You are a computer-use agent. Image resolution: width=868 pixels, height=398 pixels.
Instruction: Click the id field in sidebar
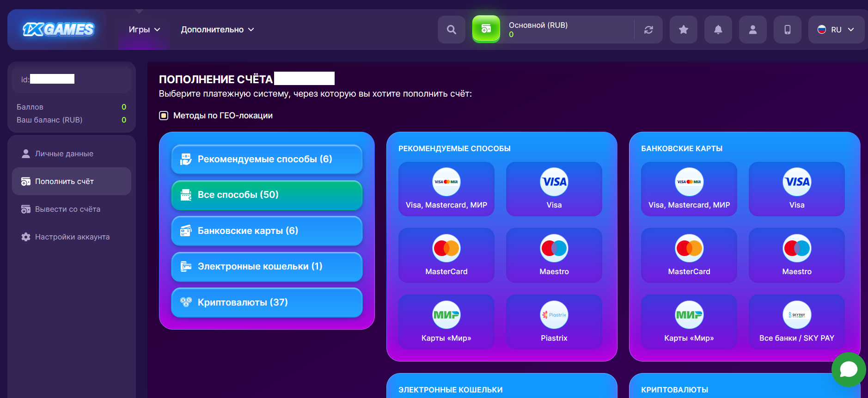(x=72, y=80)
